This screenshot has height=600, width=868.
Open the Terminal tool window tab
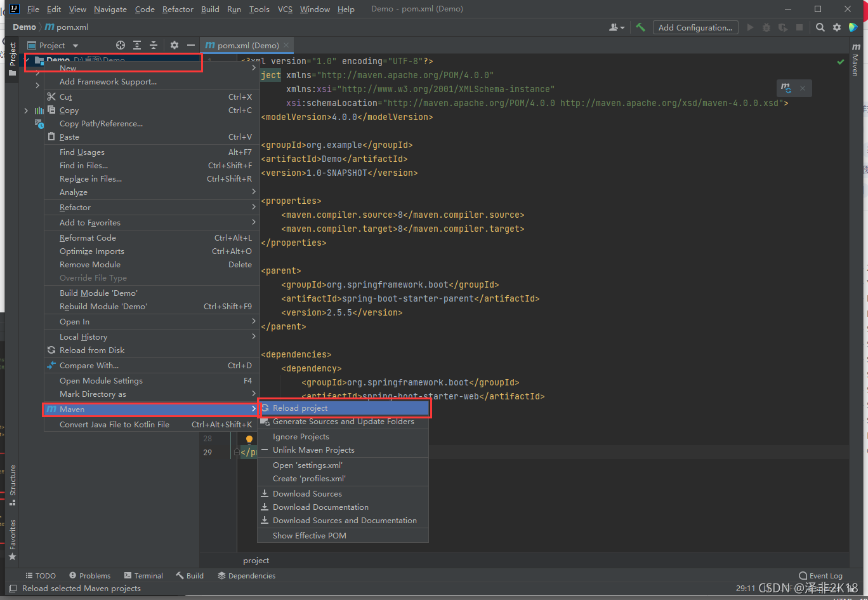[144, 576]
